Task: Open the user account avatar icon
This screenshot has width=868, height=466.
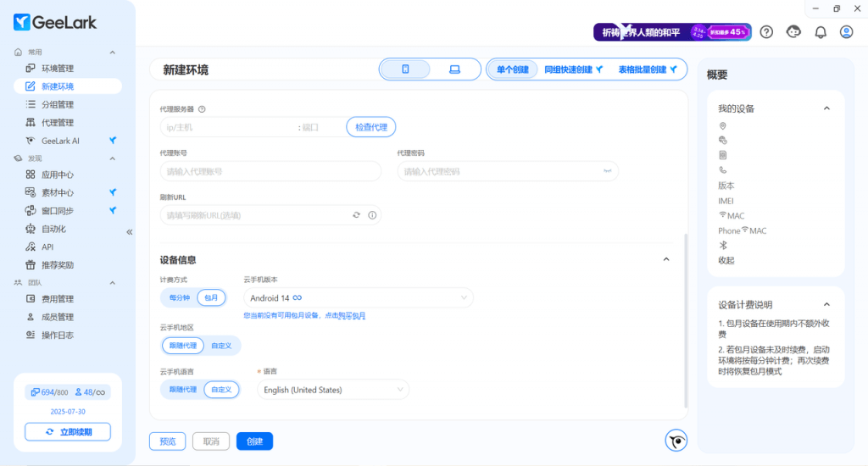Action: [x=846, y=32]
